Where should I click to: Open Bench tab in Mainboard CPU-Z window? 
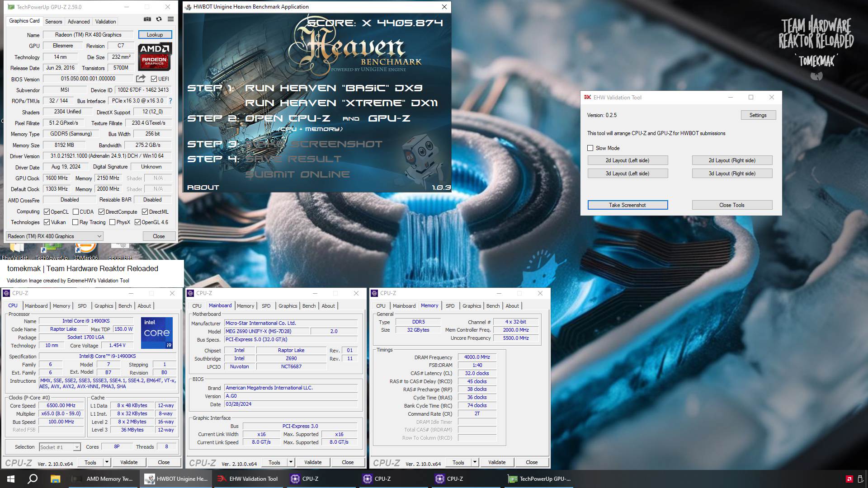click(x=309, y=306)
